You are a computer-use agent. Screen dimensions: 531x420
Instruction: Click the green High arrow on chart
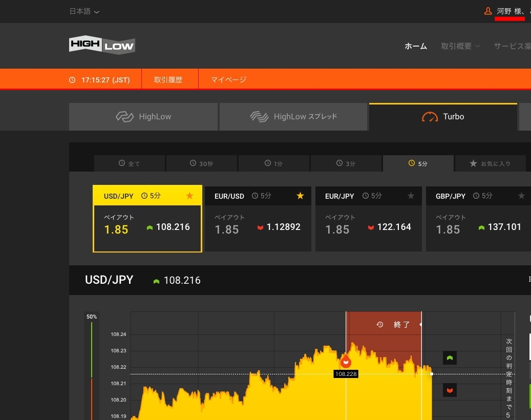click(450, 358)
